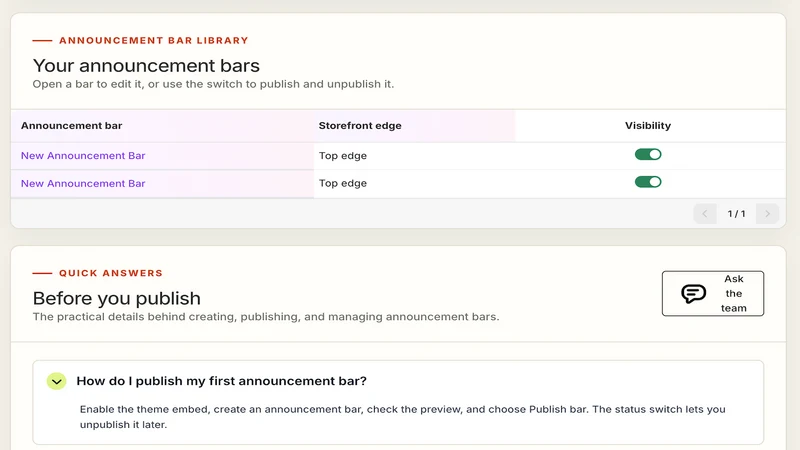Click the 'Your announcement bars' heading
This screenshot has width=800, height=450.
(146, 66)
